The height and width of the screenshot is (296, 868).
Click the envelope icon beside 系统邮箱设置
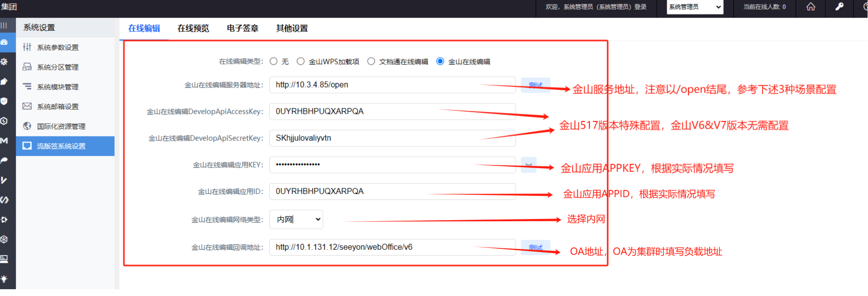pos(27,106)
